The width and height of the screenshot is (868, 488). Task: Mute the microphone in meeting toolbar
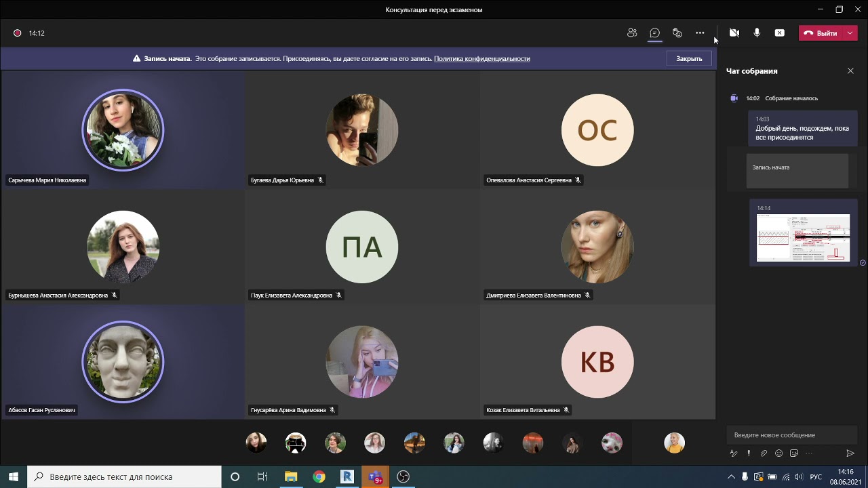[x=757, y=33]
